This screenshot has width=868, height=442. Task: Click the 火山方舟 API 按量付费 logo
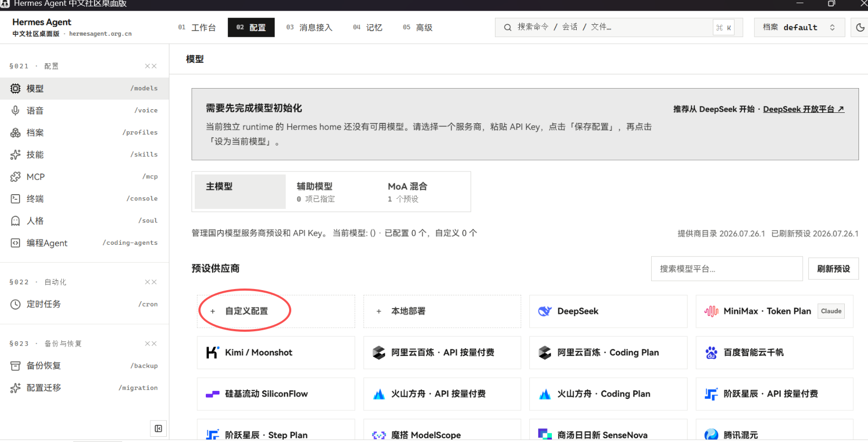[x=379, y=394]
